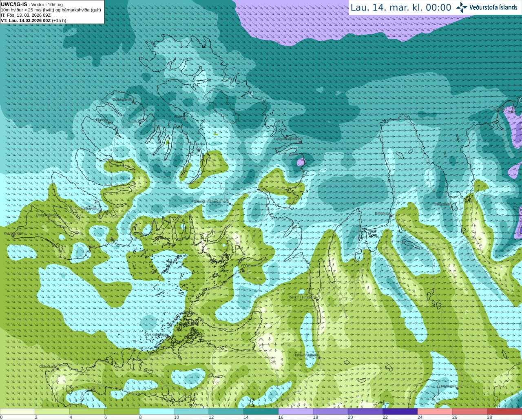Click the Reykir í Hrútafirði station label
This screenshot has height=420, width=522.
pos(303,297)
